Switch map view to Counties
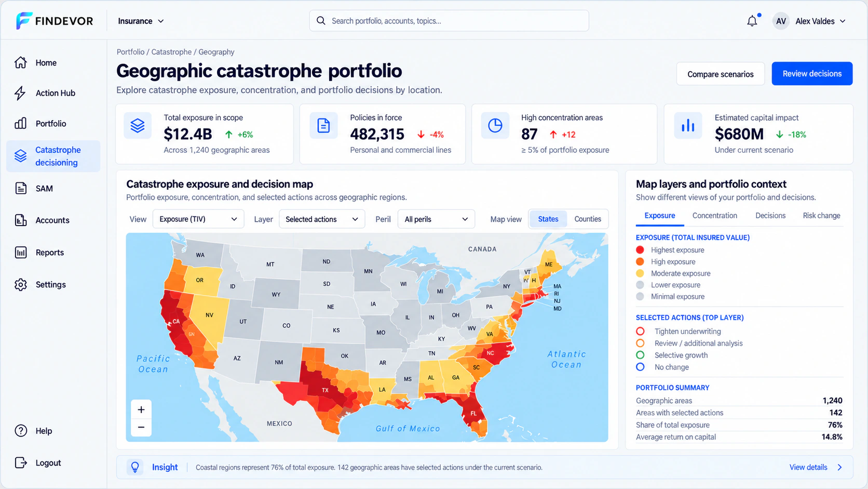The image size is (868, 489). 588,219
